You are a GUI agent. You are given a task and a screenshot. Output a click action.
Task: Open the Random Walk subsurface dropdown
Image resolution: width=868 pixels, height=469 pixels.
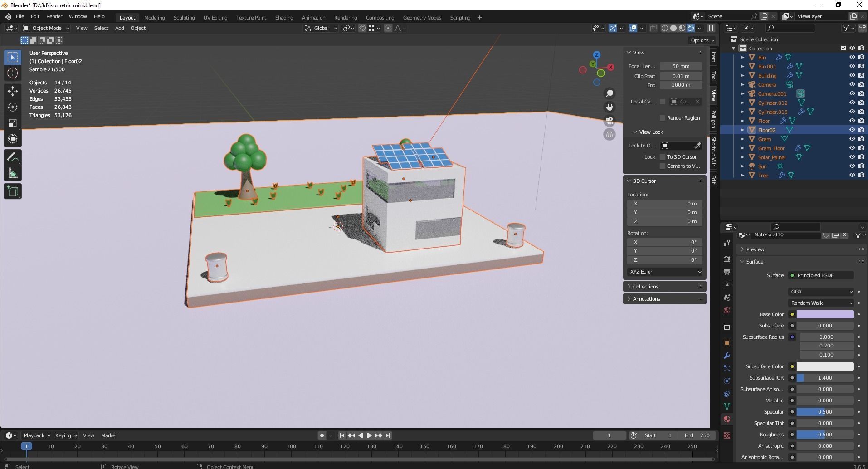[x=821, y=303]
